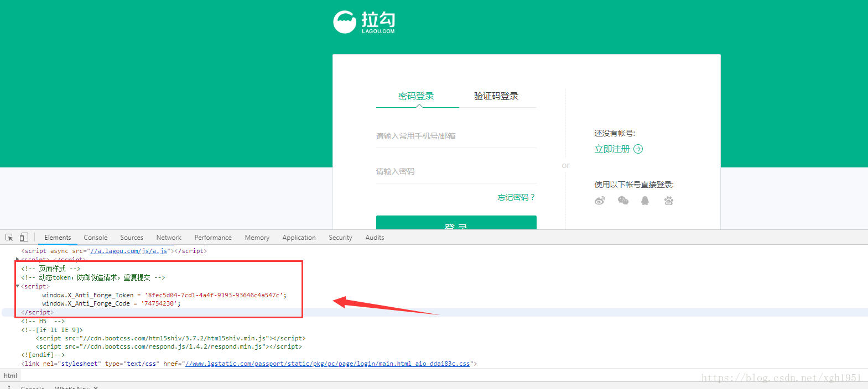
Task: Toggle the device toolbar icon in DevTools
Action: (x=24, y=237)
